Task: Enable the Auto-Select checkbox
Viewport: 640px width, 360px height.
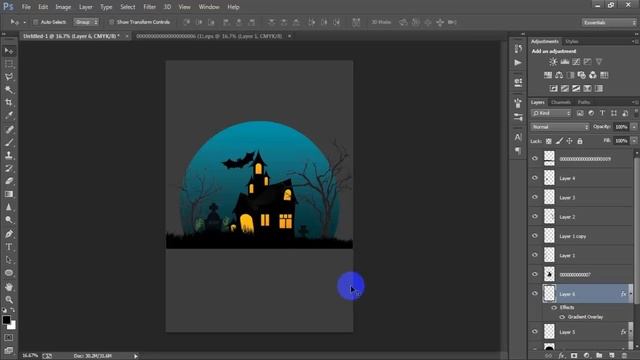Action: (36, 22)
